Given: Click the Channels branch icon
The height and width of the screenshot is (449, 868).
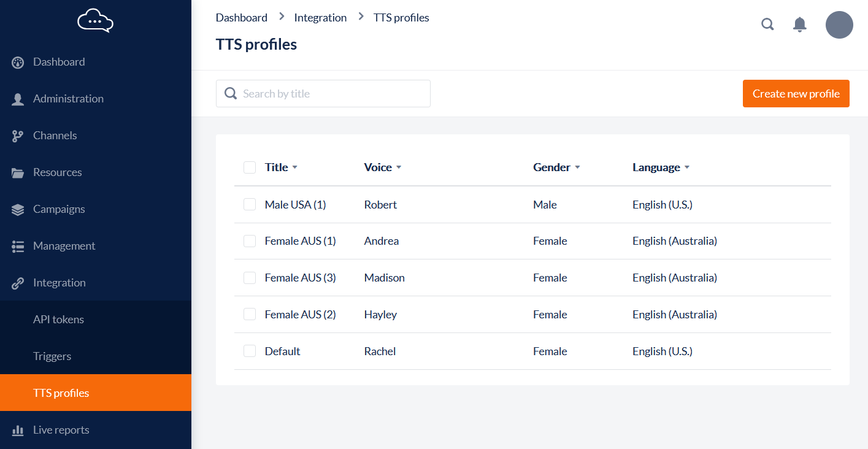Looking at the screenshot, I should click(x=18, y=136).
